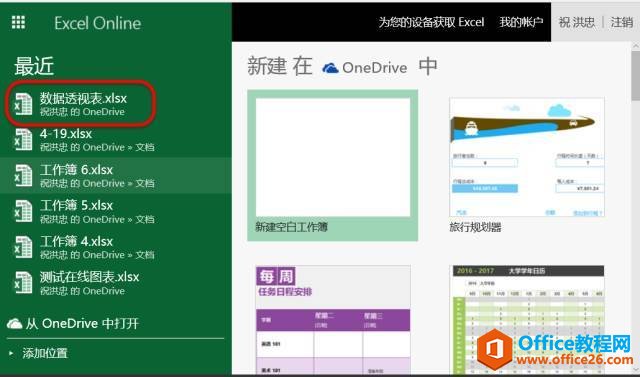Click the Excel file icon beside 数据透视表.xlsx
The width and height of the screenshot is (640, 377).
(23, 104)
